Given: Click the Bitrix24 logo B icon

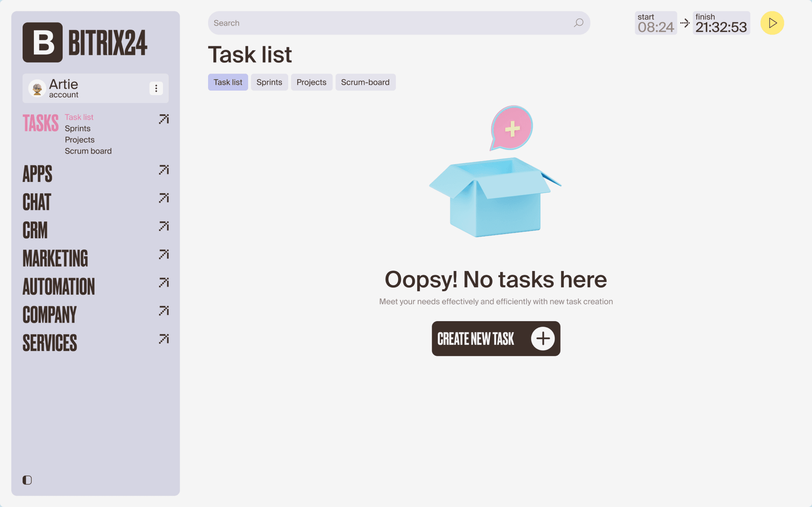Looking at the screenshot, I should (42, 42).
